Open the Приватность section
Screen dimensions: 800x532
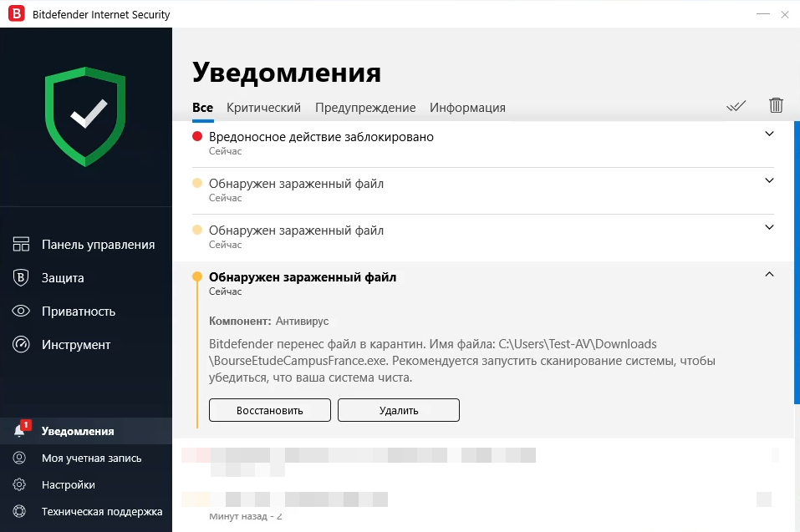86,311
